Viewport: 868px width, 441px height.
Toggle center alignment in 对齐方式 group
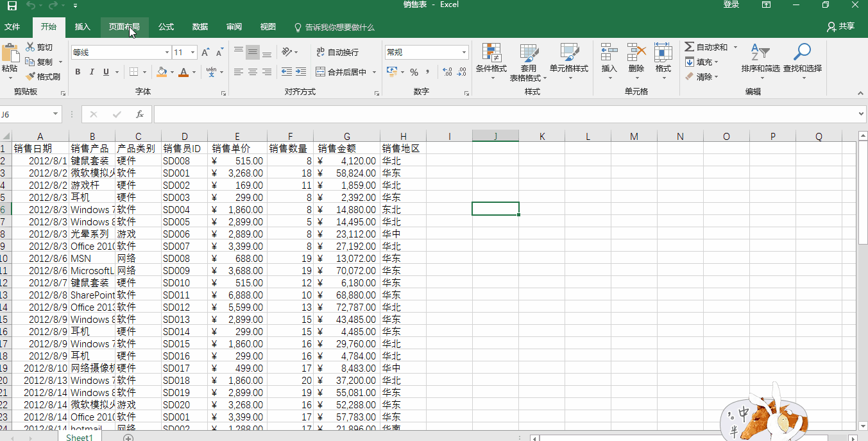(252, 71)
